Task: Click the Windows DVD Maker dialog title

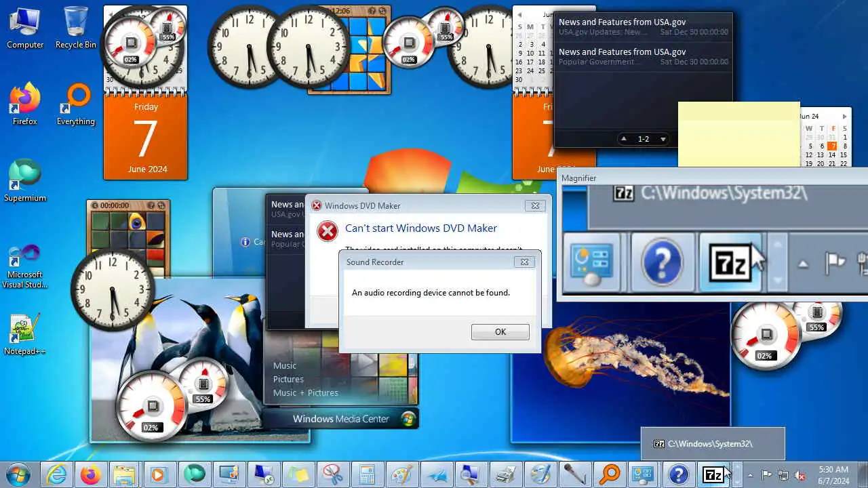Action: pyautogui.click(x=362, y=205)
